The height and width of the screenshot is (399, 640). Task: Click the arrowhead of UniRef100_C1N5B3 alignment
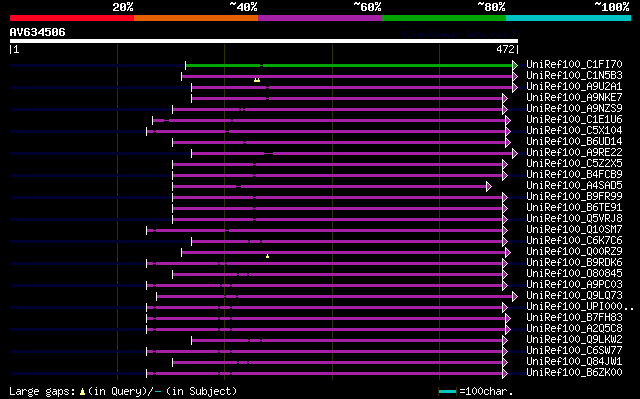click(515, 76)
